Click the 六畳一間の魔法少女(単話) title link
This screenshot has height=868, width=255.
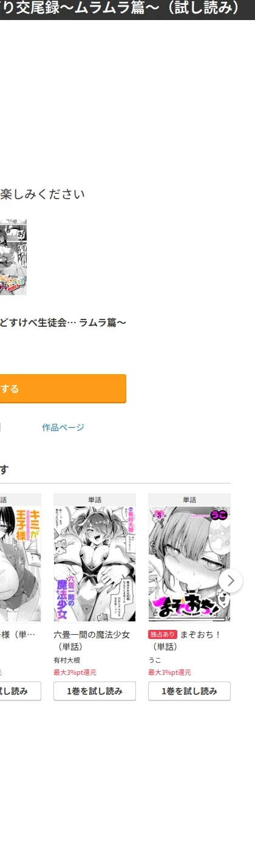pos(92,640)
